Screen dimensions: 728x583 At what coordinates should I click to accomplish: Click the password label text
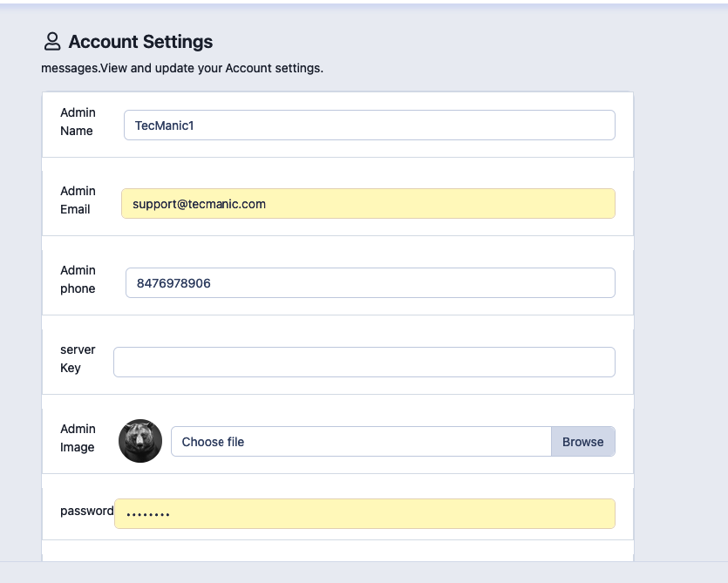(86, 511)
